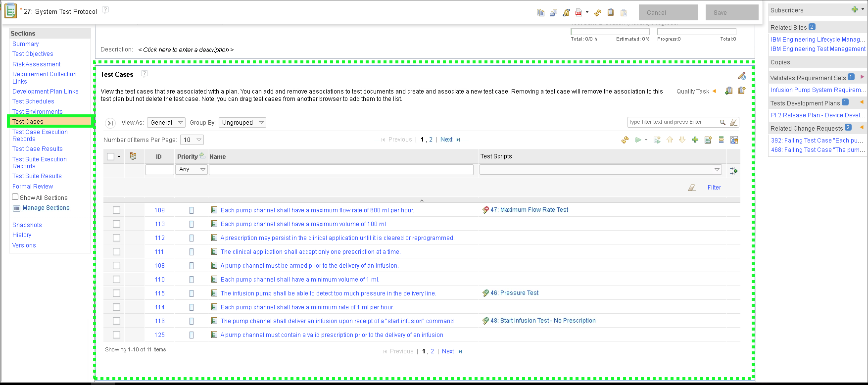Open Test Case Results section
Image resolution: width=868 pixels, height=385 pixels.
(38, 149)
